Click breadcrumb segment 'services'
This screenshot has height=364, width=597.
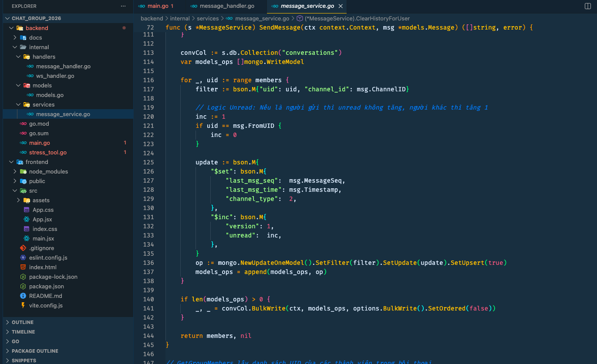208,18
